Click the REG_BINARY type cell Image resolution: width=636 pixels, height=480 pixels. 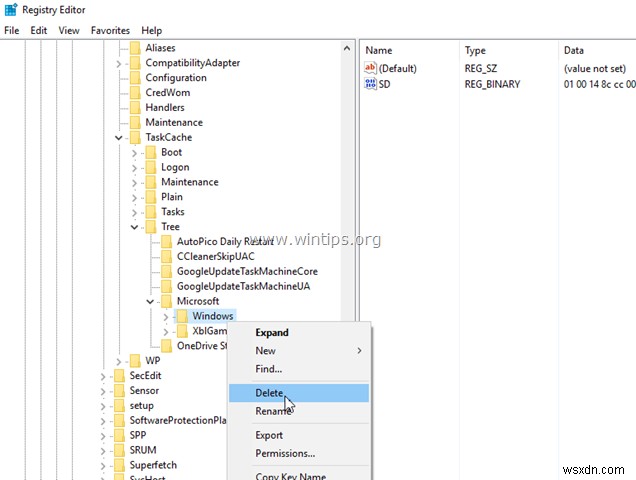[492, 84]
